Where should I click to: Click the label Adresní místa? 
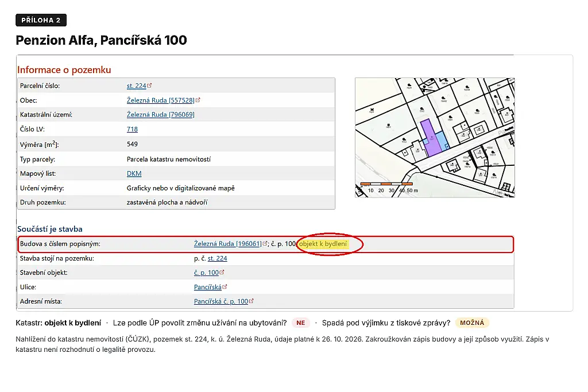(x=41, y=301)
